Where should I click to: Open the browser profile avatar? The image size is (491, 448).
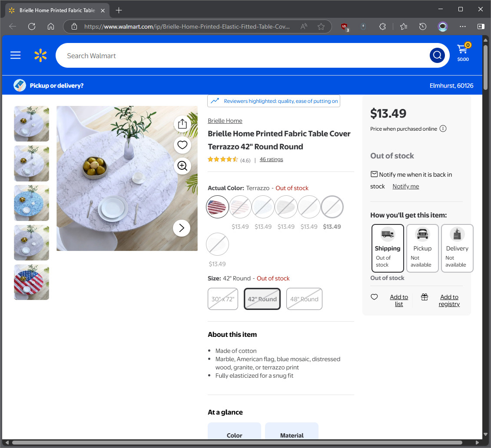[x=442, y=26]
